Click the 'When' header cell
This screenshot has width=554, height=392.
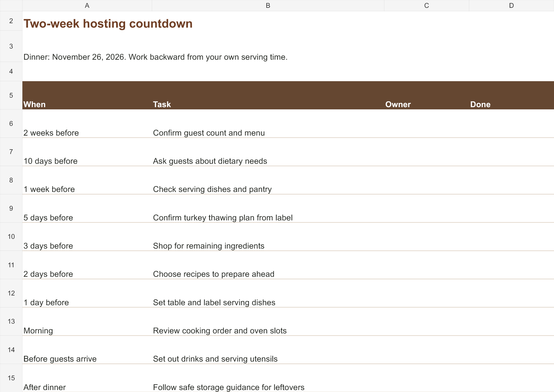[x=87, y=95]
